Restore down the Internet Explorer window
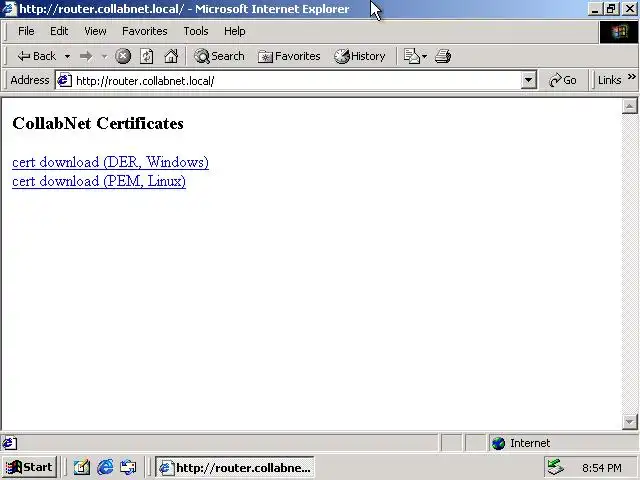 pyautogui.click(x=611, y=9)
